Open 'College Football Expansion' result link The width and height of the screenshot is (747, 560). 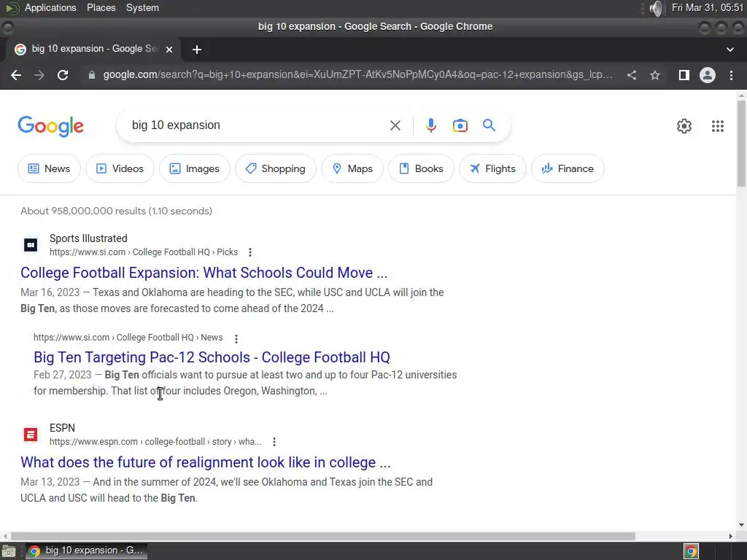click(x=204, y=273)
